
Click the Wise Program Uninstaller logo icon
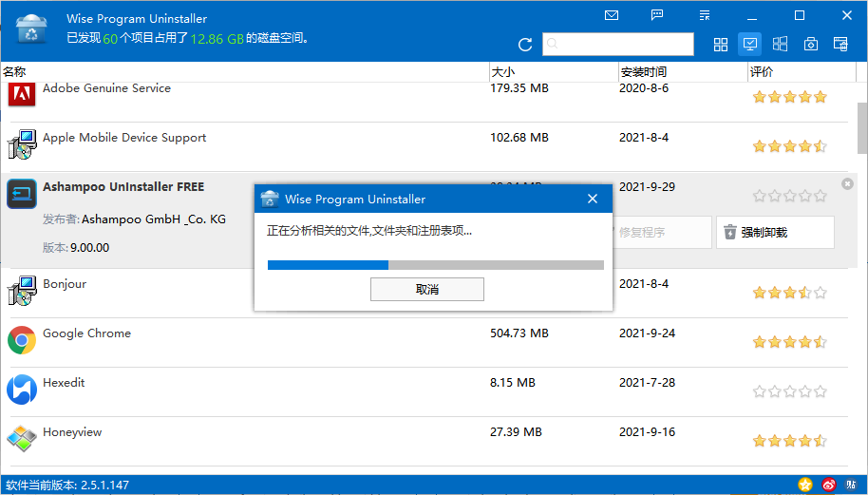[31, 29]
